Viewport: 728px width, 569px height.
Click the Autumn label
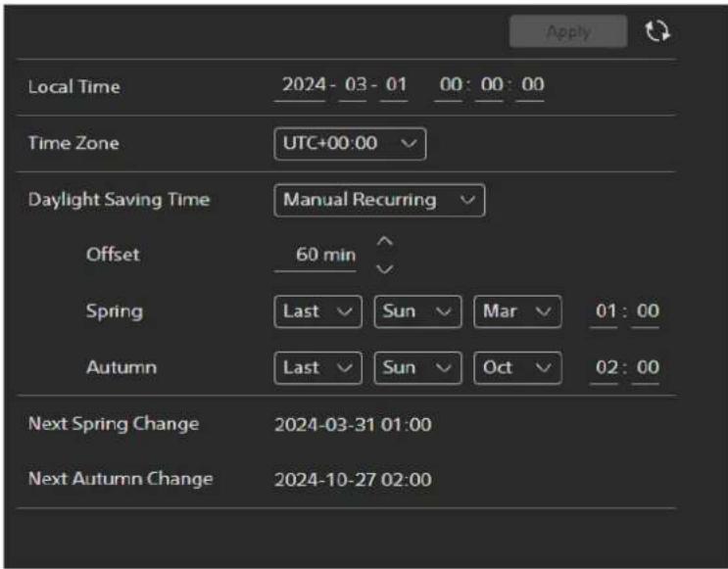coord(121,367)
